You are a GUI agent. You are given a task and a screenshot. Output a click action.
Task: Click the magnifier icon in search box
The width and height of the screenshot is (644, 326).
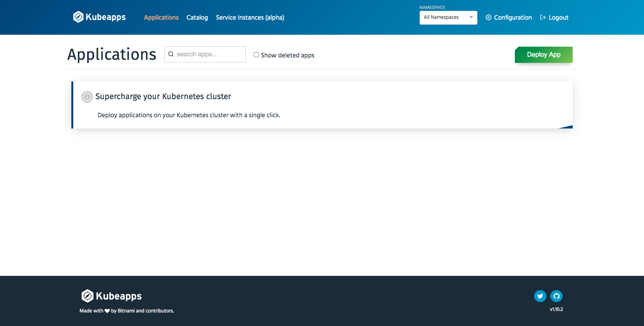pyautogui.click(x=171, y=54)
